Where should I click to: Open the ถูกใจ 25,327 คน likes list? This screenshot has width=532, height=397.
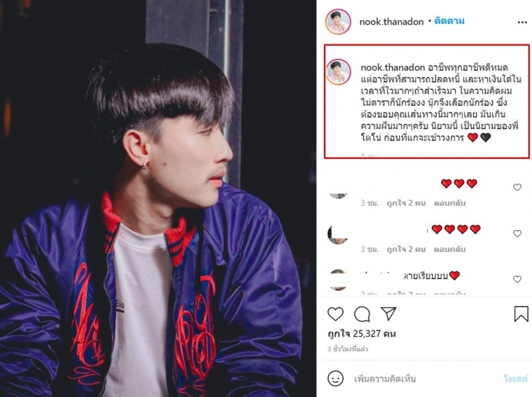click(362, 334)
